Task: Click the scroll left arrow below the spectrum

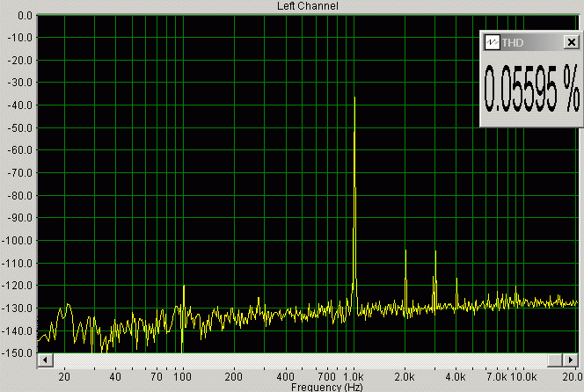Action: pyautogui.click(x=46, y=360)
